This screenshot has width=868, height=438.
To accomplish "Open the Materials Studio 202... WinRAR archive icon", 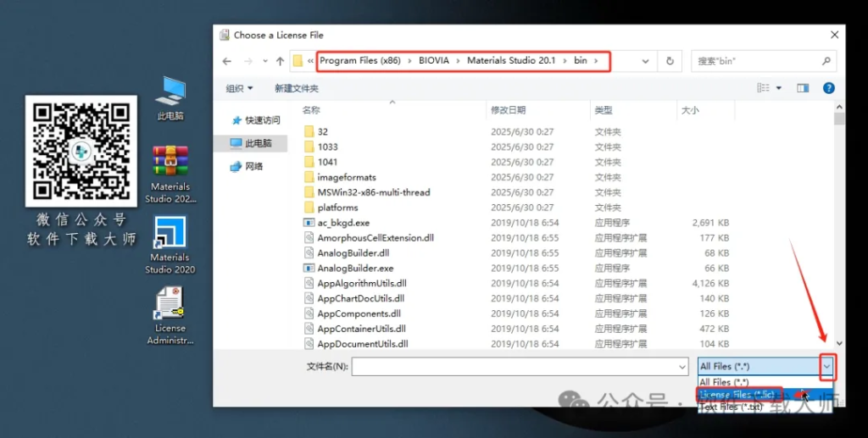I will [x=170, y=174].
